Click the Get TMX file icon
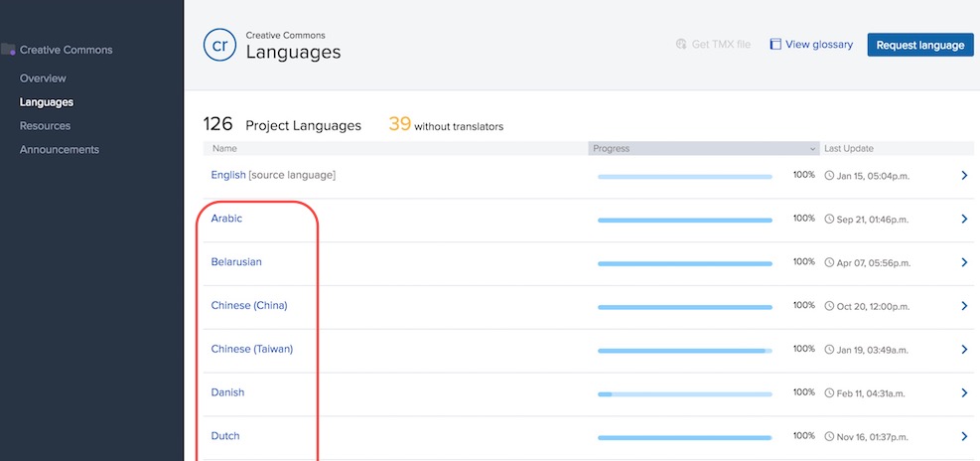 tap(681, 45)
